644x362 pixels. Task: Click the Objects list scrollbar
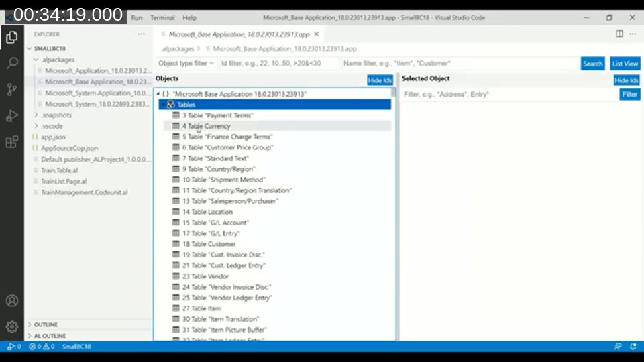click(x=394, y=93)
